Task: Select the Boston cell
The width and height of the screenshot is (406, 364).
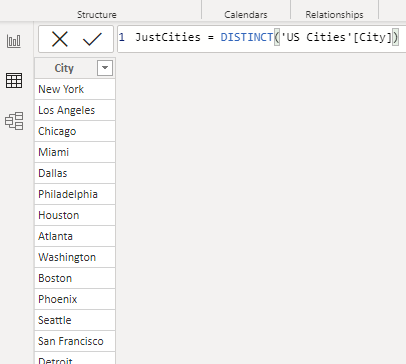Action: point(75,278)
